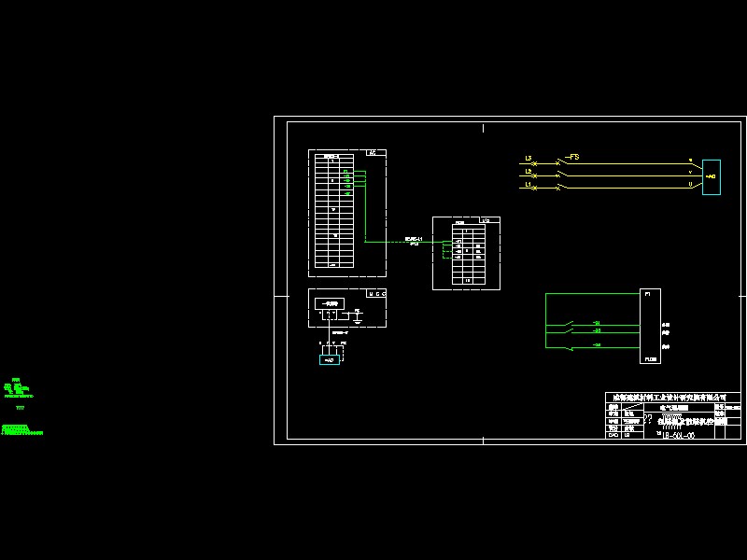Select the -FS fuse switch symbol
Image resolution: width=747 pixels, height=560 pixels.
click(x=571, y=157)
